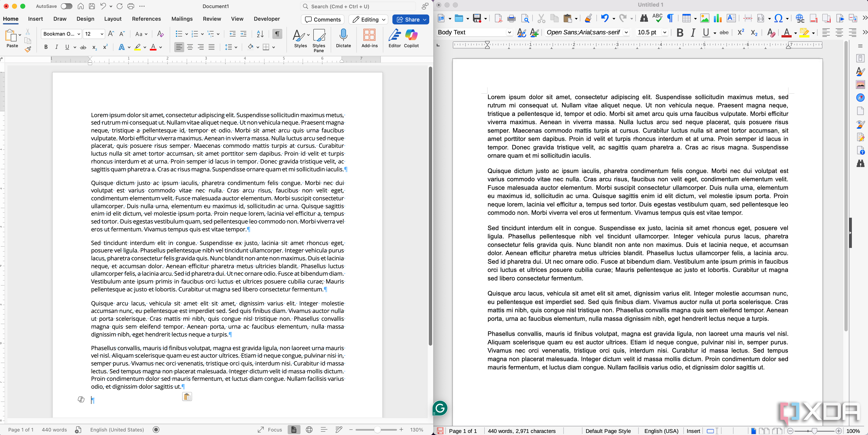Toggle Italic in LibreOffice formatting toolbar
This screenshot has height=435, width=868.
click(693, 33)
